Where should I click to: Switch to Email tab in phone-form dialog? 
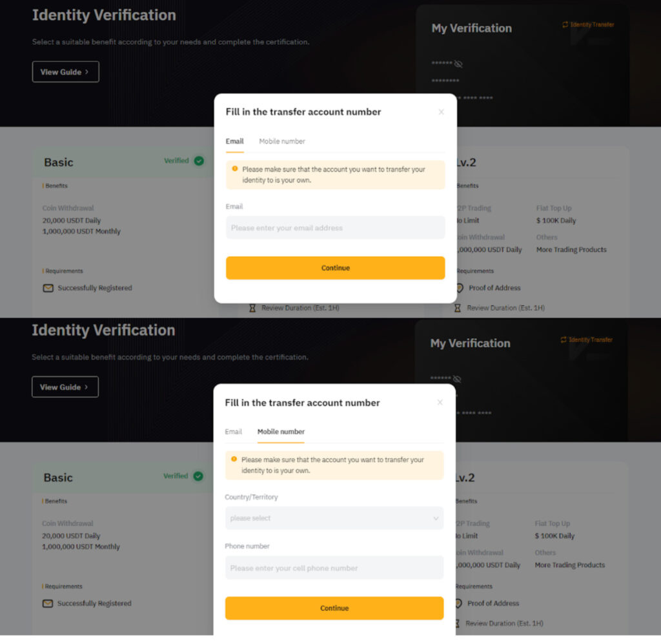point(234,432)
